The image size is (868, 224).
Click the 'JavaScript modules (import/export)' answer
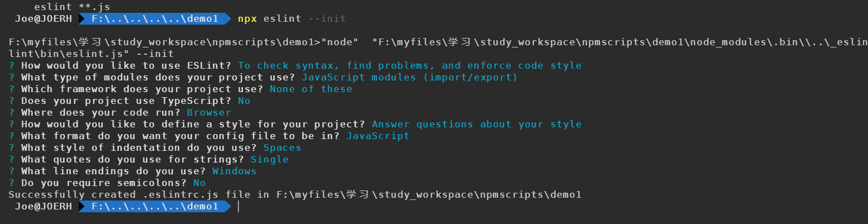click(410, 77)
